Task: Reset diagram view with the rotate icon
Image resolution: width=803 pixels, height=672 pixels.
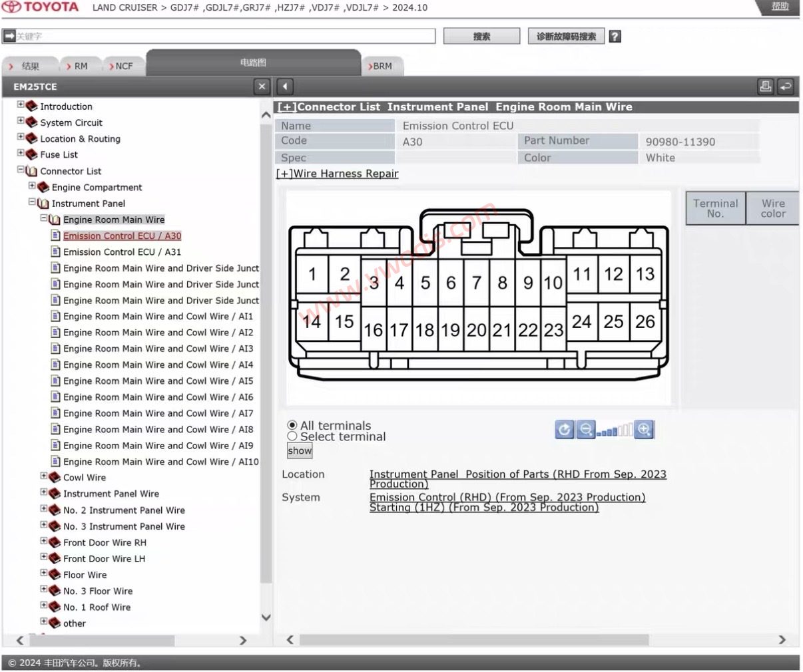Action: click(564, 430)
